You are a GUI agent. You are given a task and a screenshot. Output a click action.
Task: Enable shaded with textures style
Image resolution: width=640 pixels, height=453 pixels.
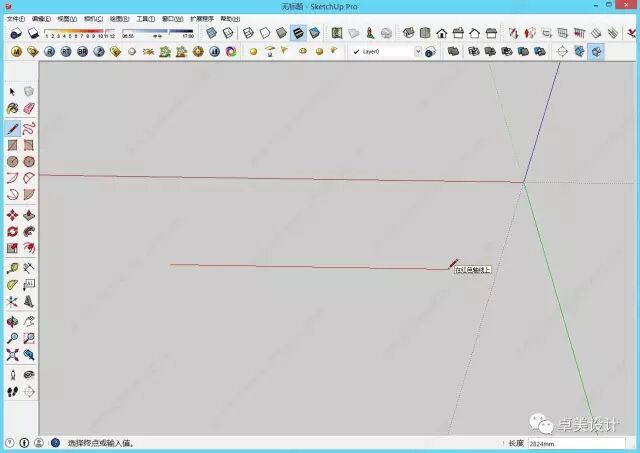point(298,33)
